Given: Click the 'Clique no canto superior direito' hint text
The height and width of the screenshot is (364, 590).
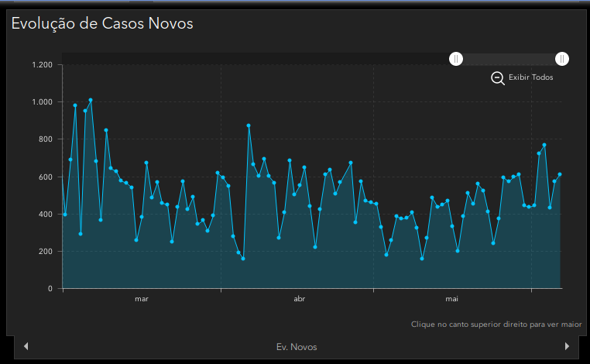Looking at the screenshot, I should coord(496,325).
